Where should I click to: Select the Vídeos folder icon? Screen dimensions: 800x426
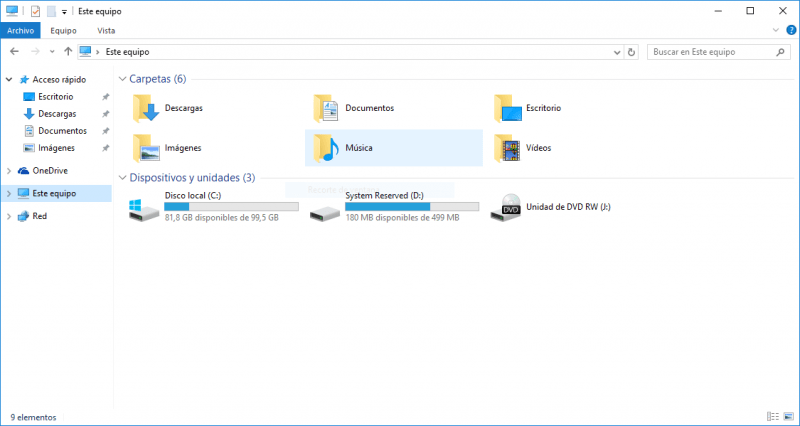pos(508,148)
